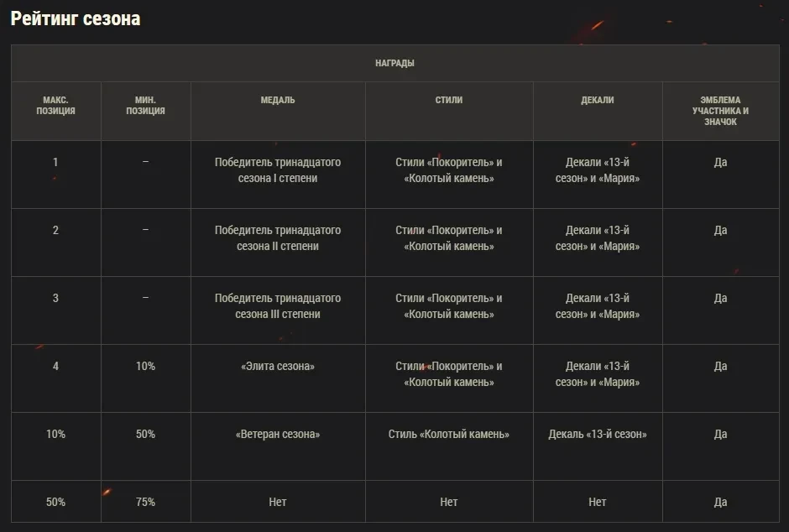Click "Да" in the «Ветеран сезона» row
This screenshot has width=789, height=532.
click(720, 435)
